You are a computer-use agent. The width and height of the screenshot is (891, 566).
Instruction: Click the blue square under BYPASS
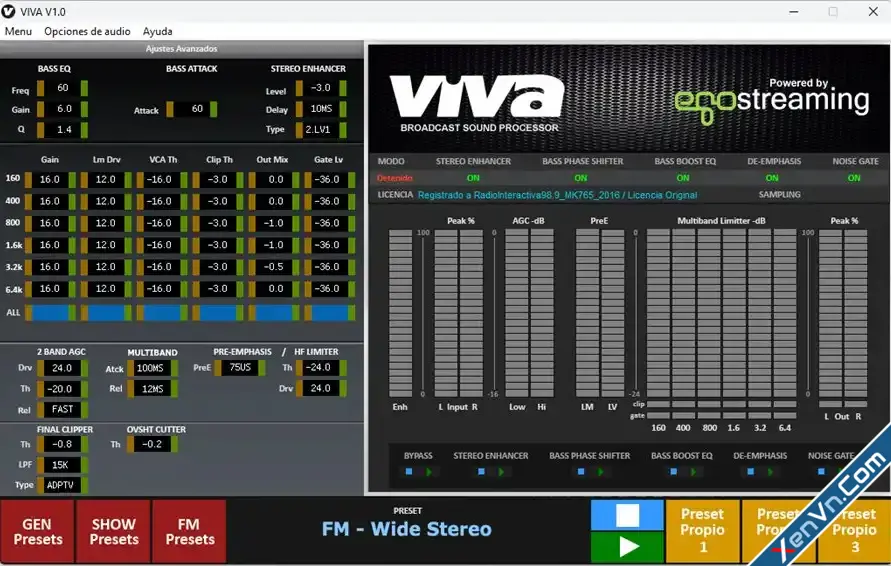pos(409,472)
